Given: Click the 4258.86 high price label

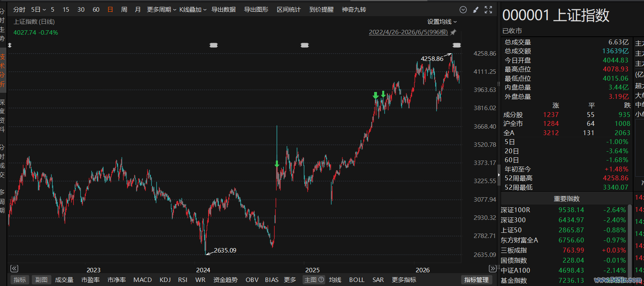Looking at the screenshot, I should (432, 58).
